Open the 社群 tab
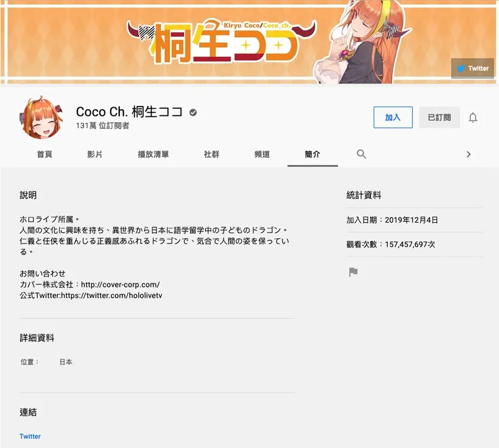This screenshot has width=499, height=448. [212, 155]
